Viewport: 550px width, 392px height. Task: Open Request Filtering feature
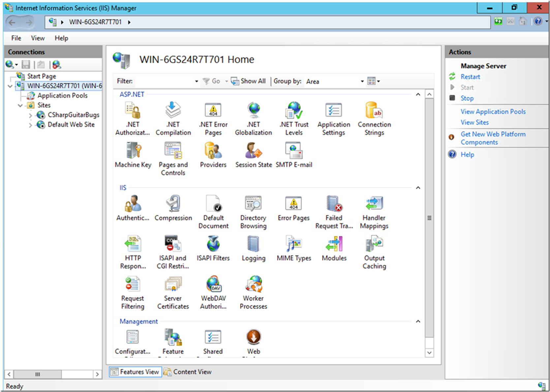133,293
